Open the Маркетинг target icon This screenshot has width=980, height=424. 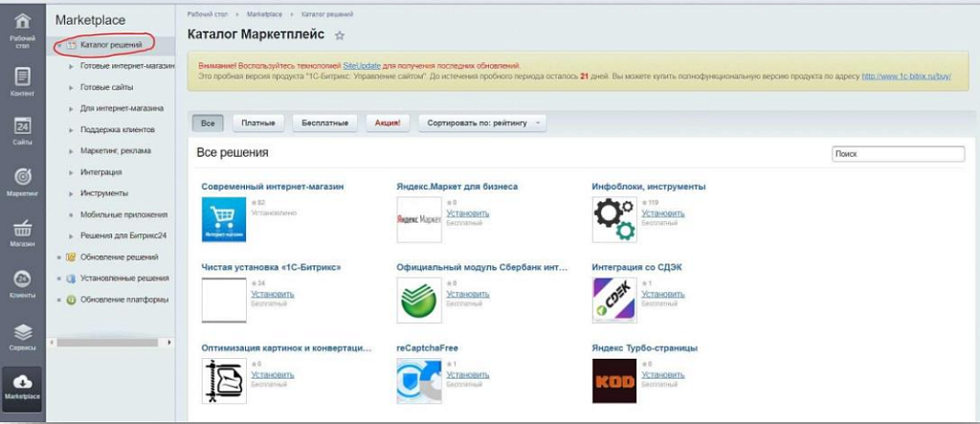click(x=23, y=181)
